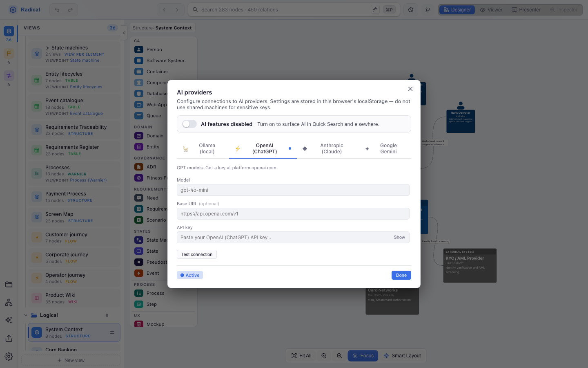Viewport: 588px width, 368px height.
Task: Collapse the Views panel with chevron
Action: point(124,33)
